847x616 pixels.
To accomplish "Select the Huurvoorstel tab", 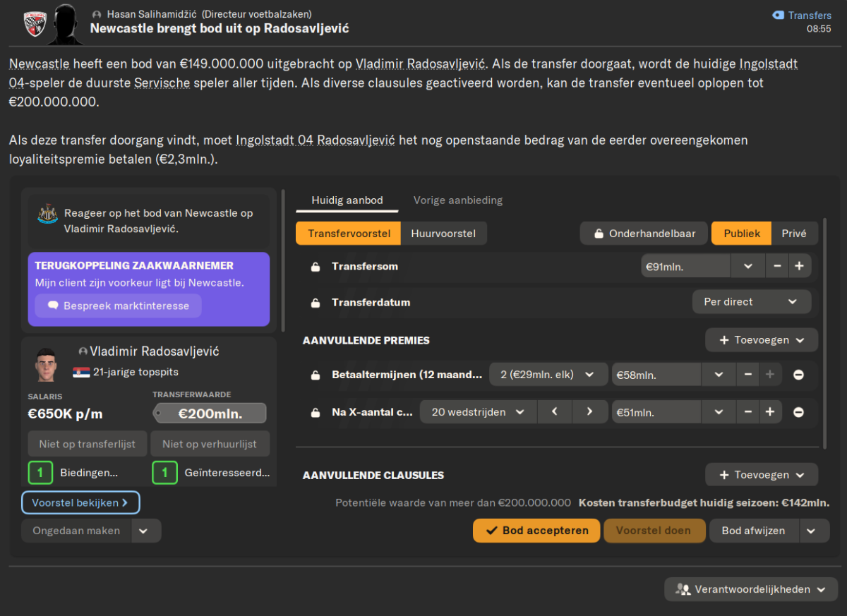I will coord(443,234).
